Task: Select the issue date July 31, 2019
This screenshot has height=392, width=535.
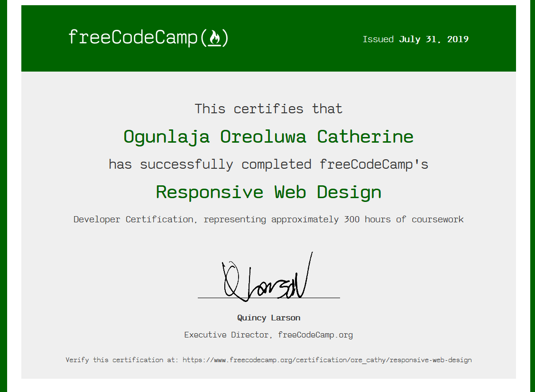Action: pos(434,39)
